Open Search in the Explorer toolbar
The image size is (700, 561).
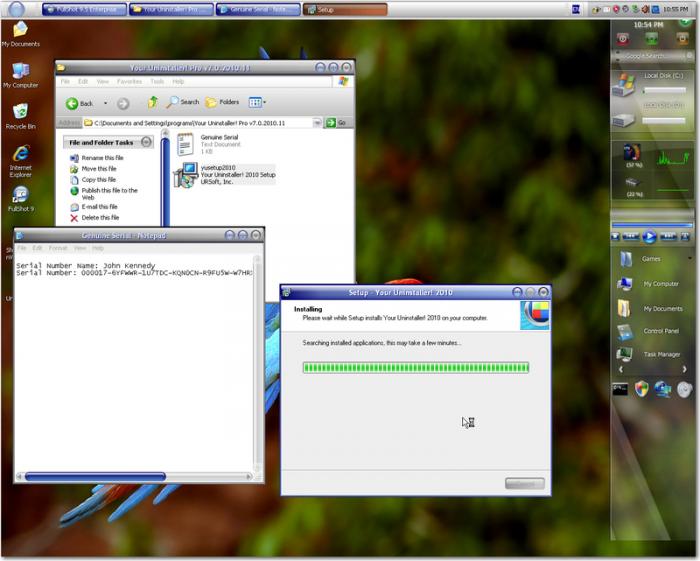183,102
